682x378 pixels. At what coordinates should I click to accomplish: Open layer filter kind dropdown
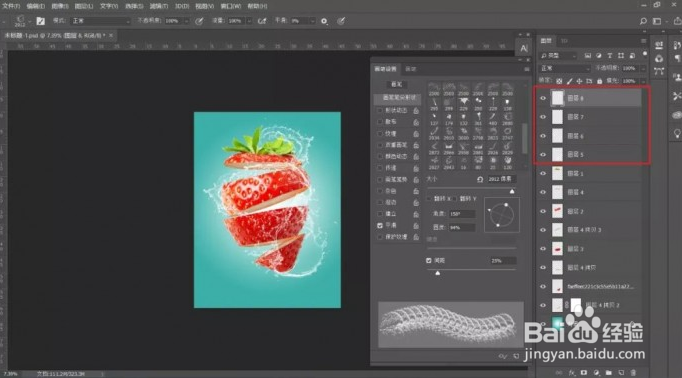(x=558, y=56)
